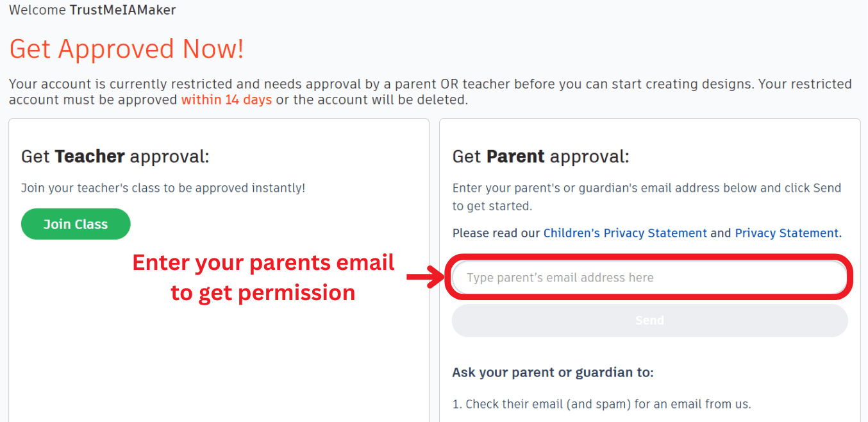The width and height of the screenshot is (868, 422).
Task: Click step 1 'Check their email' instruction
Action: pos(601,404)
